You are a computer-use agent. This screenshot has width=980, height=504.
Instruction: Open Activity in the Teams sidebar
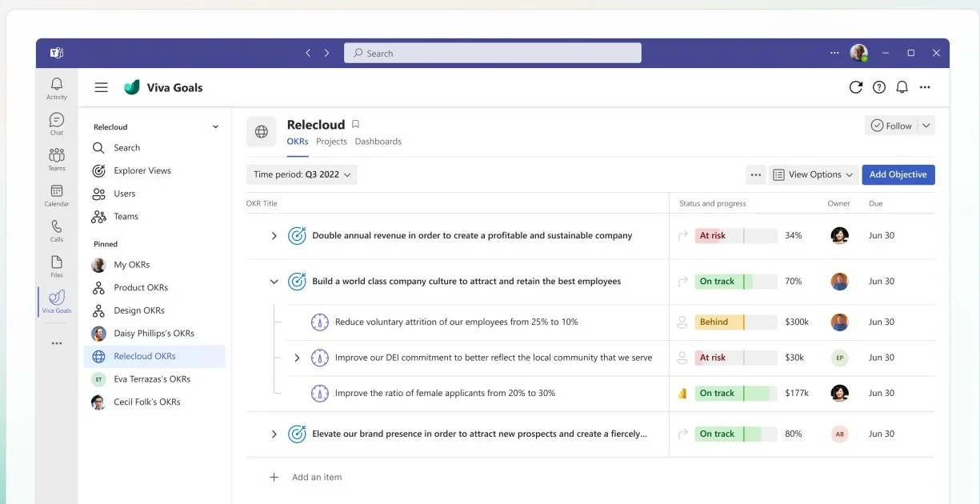57,88
